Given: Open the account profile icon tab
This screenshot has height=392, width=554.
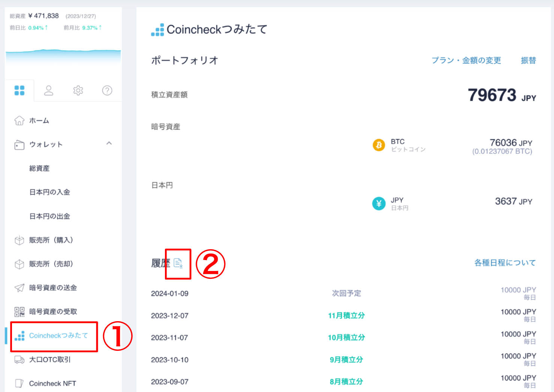Looking at the screenshot, I should [x=49, y=90].
